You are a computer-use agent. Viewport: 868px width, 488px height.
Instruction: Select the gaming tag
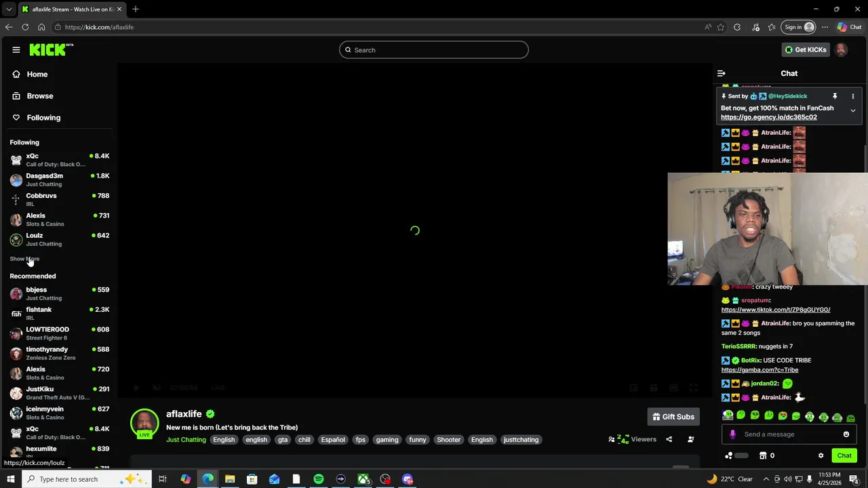click(387, 440)
